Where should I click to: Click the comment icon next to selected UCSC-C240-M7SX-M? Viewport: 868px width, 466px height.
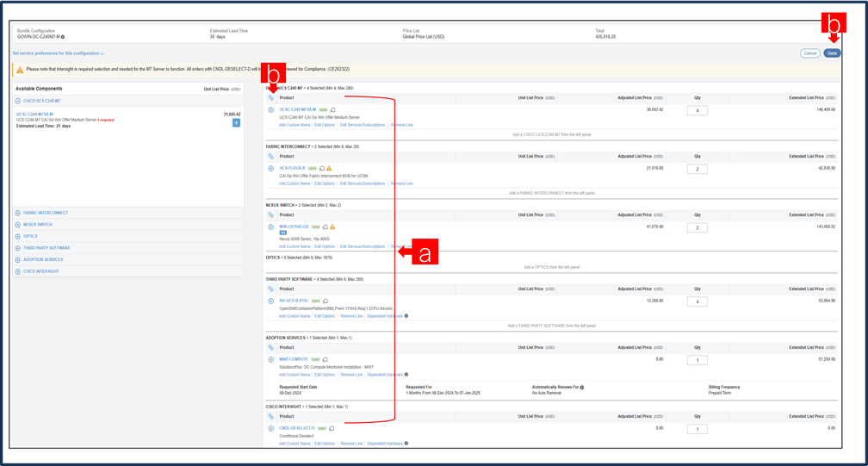(332, 109)
